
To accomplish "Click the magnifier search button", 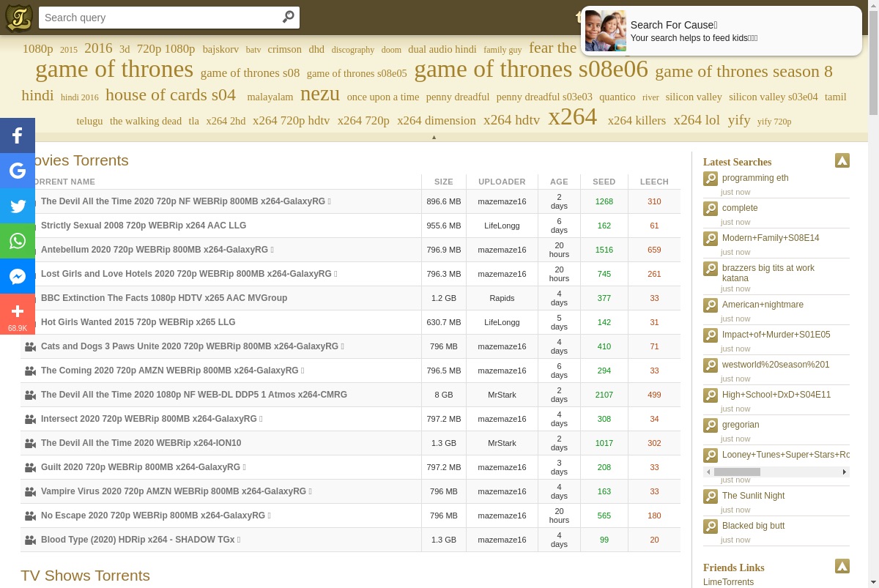I will point(289,17).
